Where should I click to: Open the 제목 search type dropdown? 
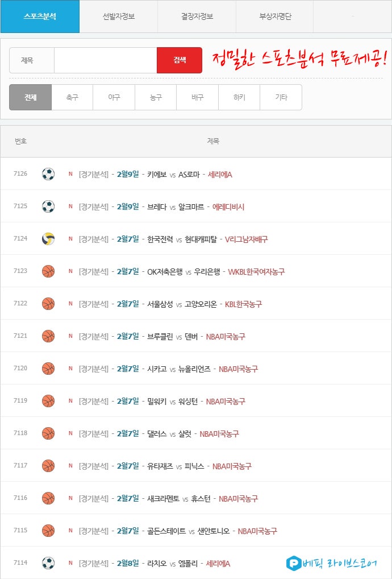[32, 60]
